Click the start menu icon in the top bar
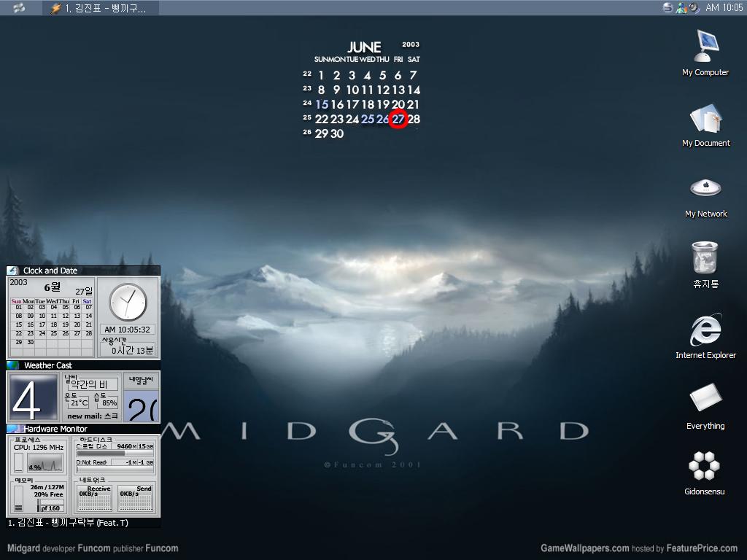Image resolution: width=747 pixels, height=560 pixels. click(x=19, y=8)
